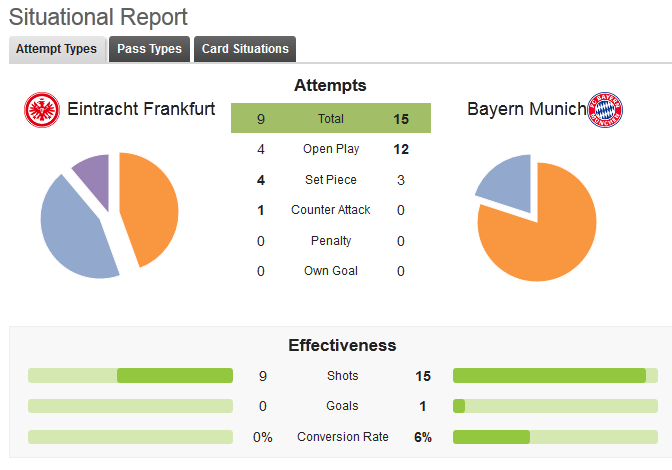This screenshot has height=470, width=672.
Task: Click the Counter Attack row label
Action: click(x=331, y=210)
